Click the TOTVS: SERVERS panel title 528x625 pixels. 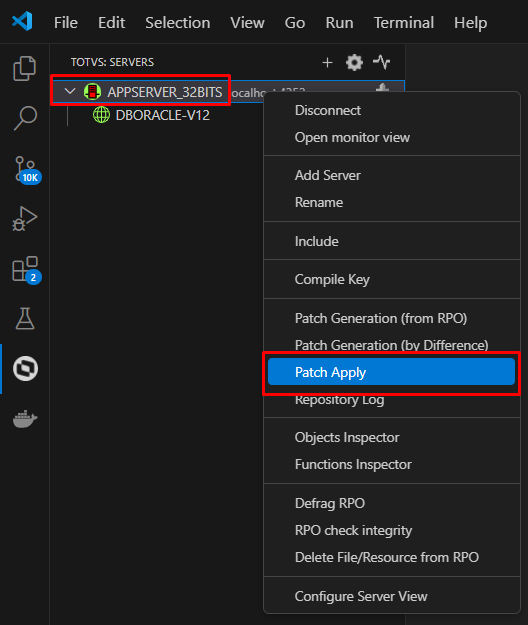(x=112, y=62)
